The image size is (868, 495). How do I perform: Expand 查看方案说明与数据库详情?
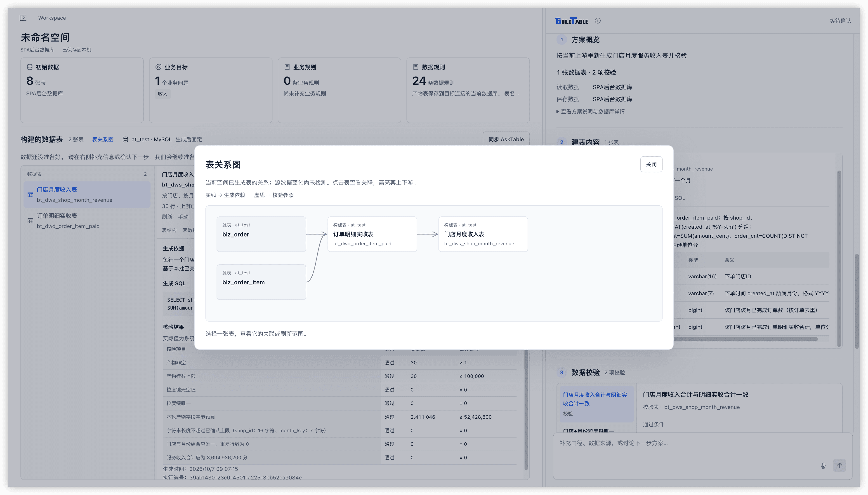click(x=590, y=112)
